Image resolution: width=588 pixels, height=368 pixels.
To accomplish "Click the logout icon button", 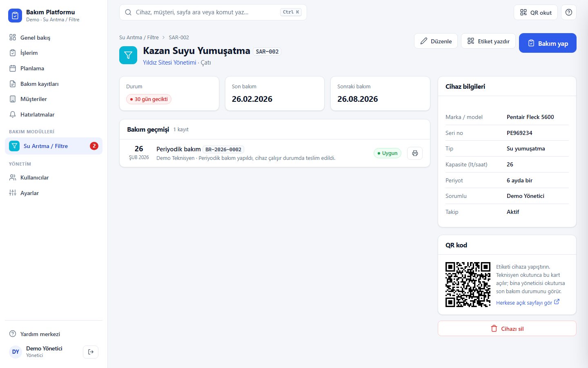I will [x=91, y=352].
